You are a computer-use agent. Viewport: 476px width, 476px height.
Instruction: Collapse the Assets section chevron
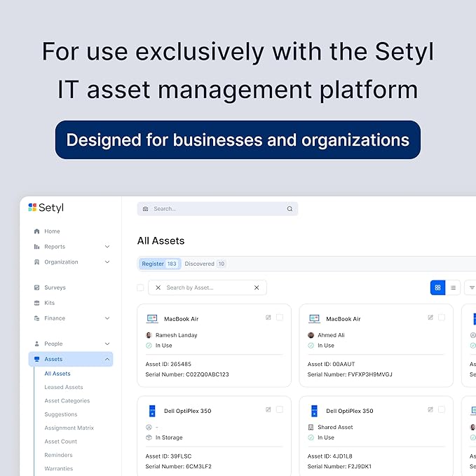click(x=107, y=359)
